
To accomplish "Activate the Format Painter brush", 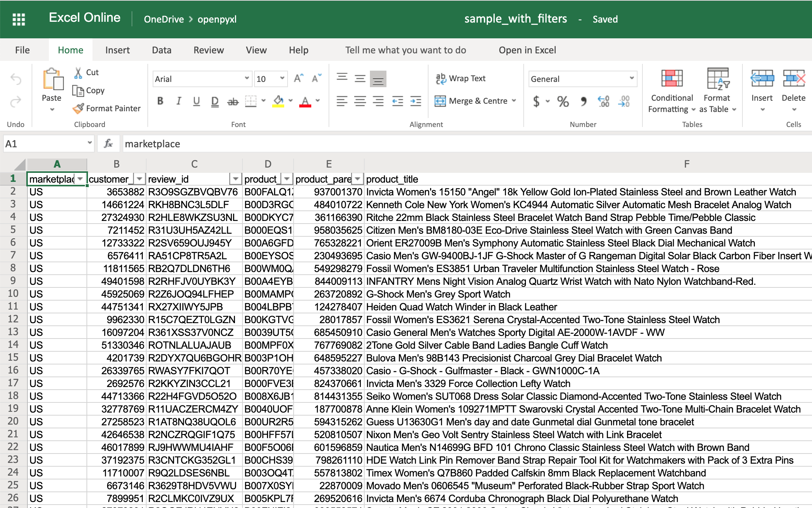I will coord(78,109).
